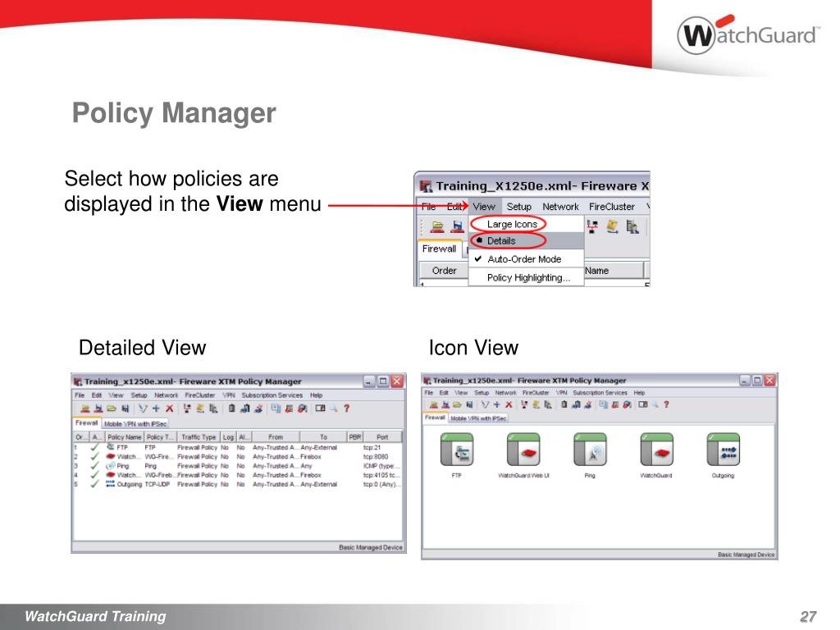Click the From column header in Detailed View
The width and height of the screenshot is (840, 630).
(276, 437)
